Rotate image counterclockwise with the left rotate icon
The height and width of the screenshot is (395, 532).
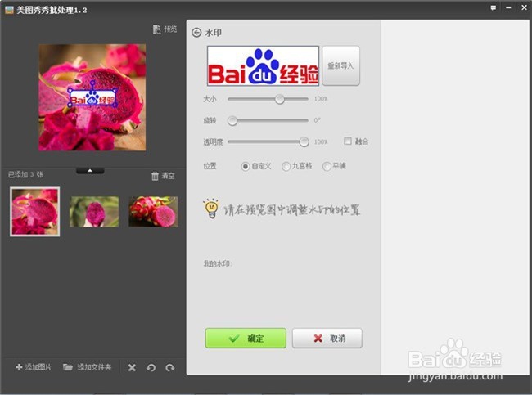click(151, 367)
